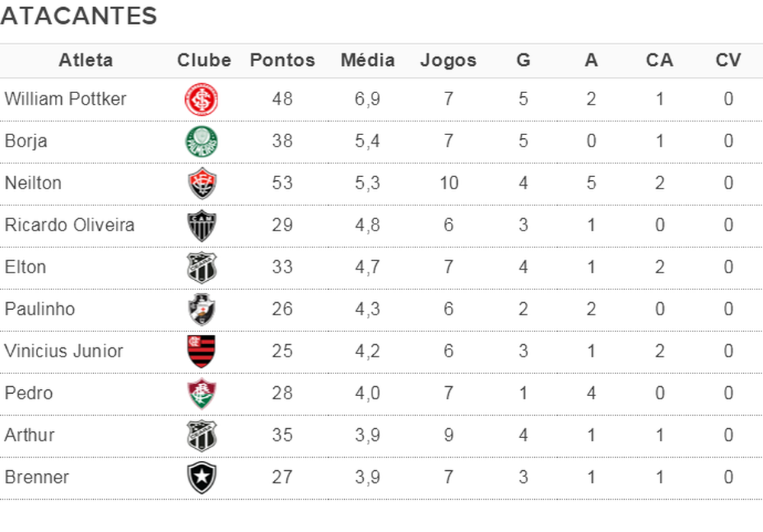
Task: Click the Internacional crest beside William Pottker
Action: pyautogui.click(x=202, y=99)
